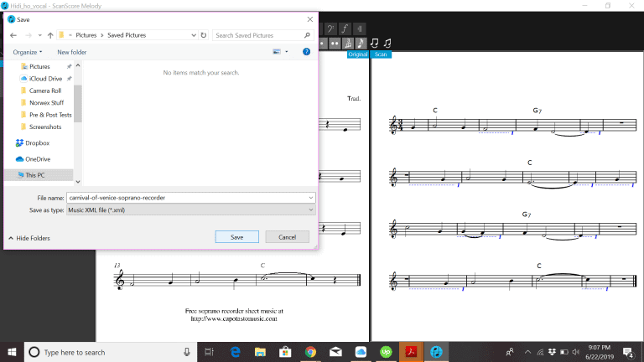
Task: Expand address bar previous locations dropdown
Action: [x=194, y=35]
